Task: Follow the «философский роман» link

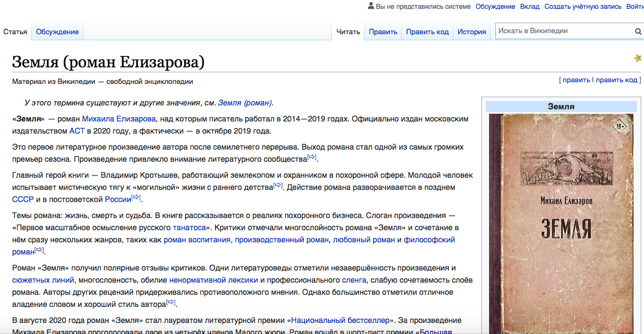Action: click(x=430, y=240)
